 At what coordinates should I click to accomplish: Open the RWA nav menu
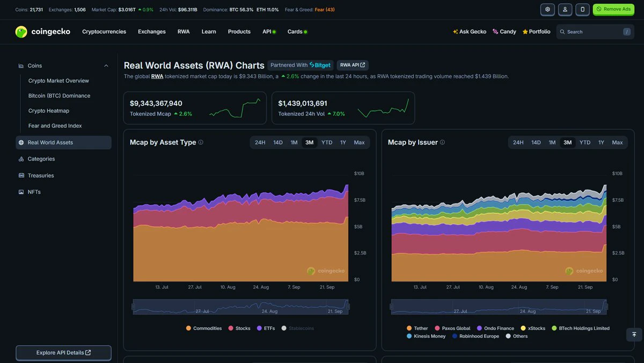click(184, 32)
